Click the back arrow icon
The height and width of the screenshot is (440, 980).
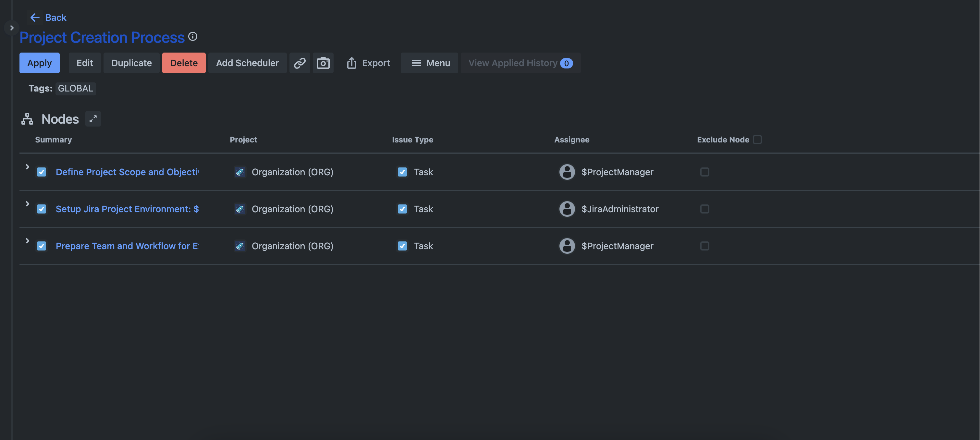[35, 18]
